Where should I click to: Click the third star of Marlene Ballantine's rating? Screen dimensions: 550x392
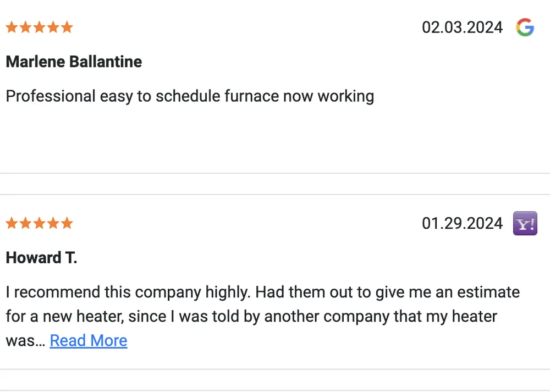(39, 27)
